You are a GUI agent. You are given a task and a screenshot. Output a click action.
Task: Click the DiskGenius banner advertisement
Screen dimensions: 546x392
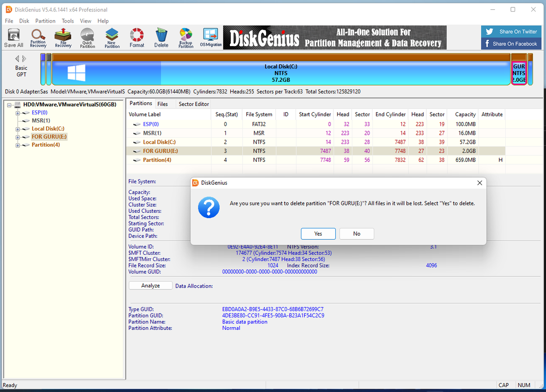335,38
